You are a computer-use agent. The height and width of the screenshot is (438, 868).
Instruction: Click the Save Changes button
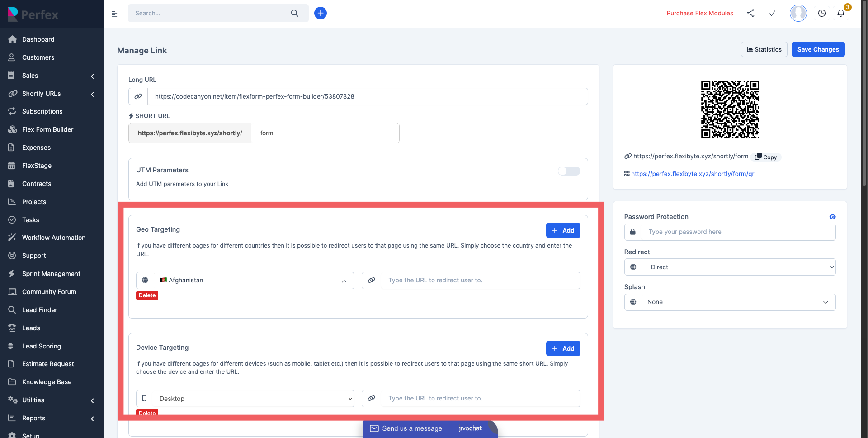(818, 49)
